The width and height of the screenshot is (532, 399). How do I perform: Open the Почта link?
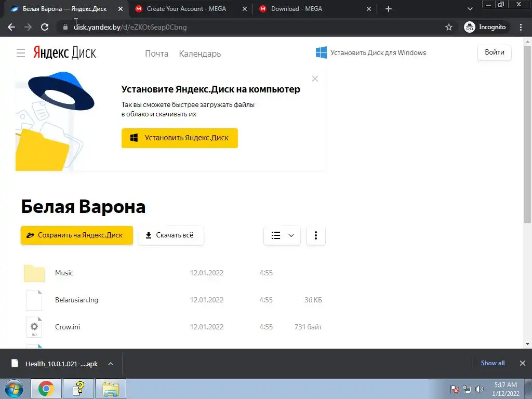157,54
